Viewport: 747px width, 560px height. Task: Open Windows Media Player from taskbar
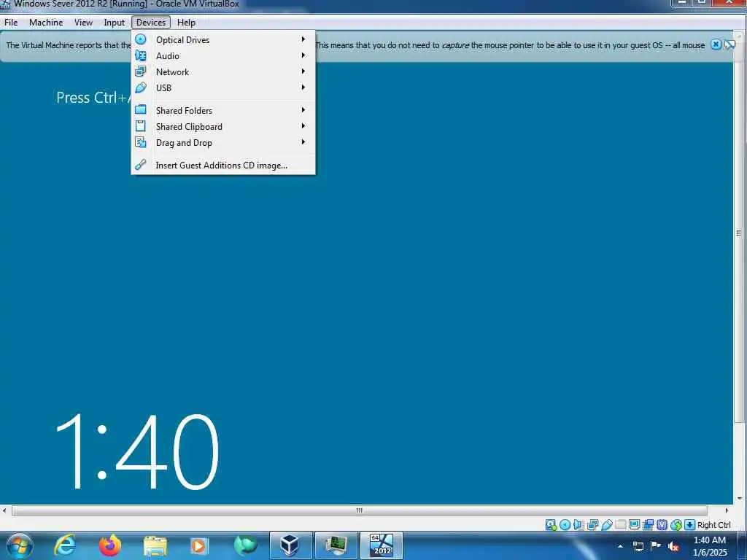pyautogui.click(x=198, y=545)
